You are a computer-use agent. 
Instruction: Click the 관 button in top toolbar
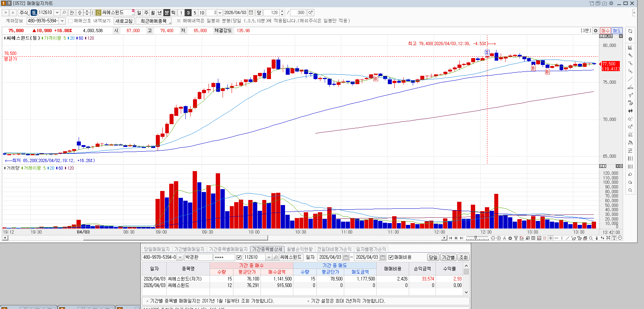click(x=72, y=13)
